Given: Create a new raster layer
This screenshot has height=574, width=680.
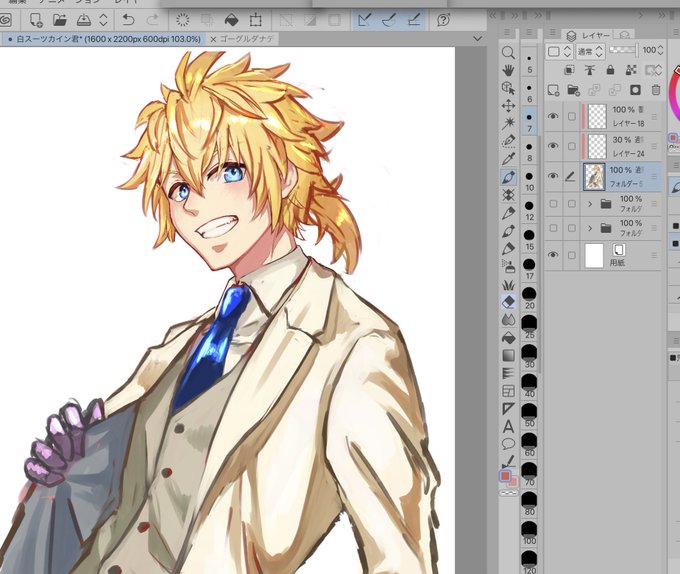Looking at the screenshot, I should tap(553, 90).
